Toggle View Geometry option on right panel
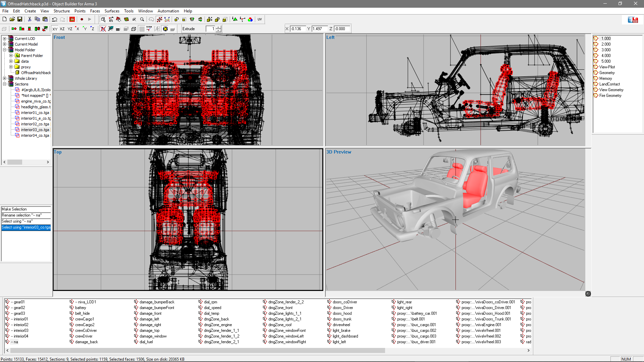Image resolution: width=644 pixels, height=362 pixels. (x=611, y=90)
